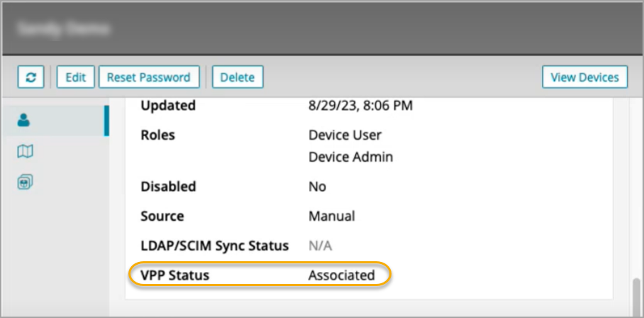Click the blurred user name title
The height and width of the screenshot is (318, 644).
click(65, 29)
